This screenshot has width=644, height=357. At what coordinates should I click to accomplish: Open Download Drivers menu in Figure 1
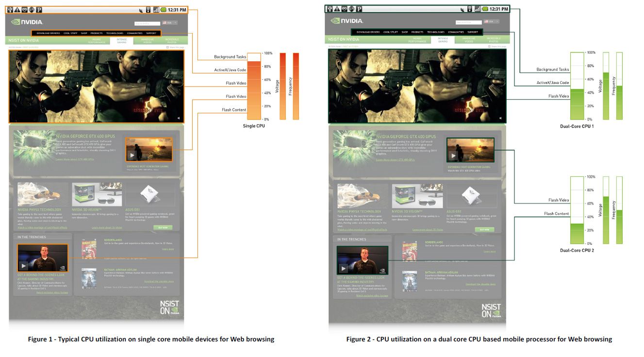click(x=49, y=33)
